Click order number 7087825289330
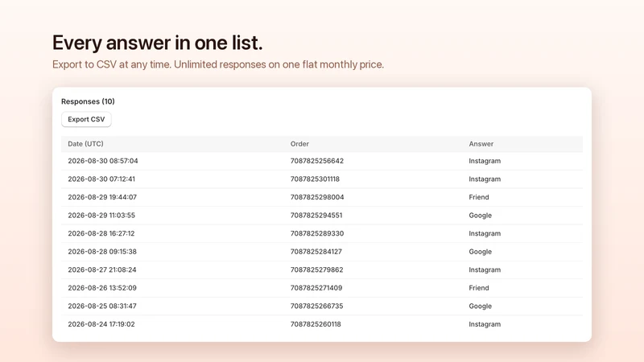The width and height of the screenshot is (644, 362). (317, 233)
